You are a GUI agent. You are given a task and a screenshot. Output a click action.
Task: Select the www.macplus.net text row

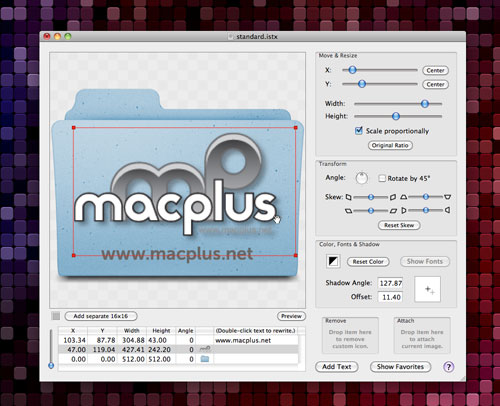(x=178, y=340)
